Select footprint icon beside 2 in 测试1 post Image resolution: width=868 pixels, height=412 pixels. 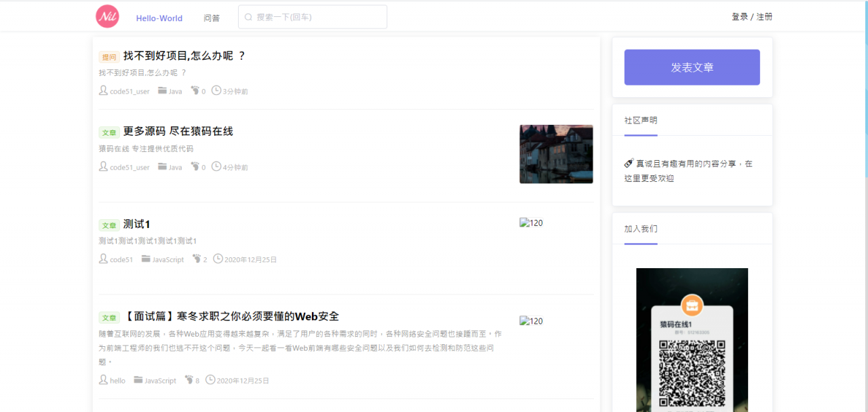pos(197,259)
